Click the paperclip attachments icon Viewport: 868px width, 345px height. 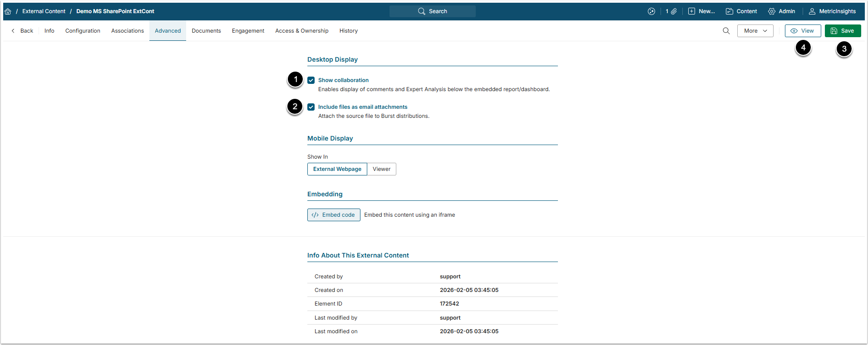[x=674, y=11]
